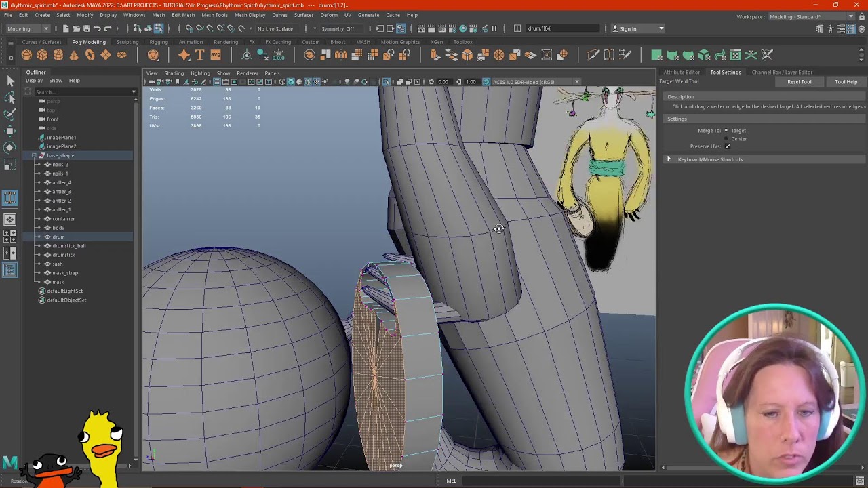Select the drumstick_ball node in Outliner
This screenshot has width=868, height=488.
[x=69, y=246]
